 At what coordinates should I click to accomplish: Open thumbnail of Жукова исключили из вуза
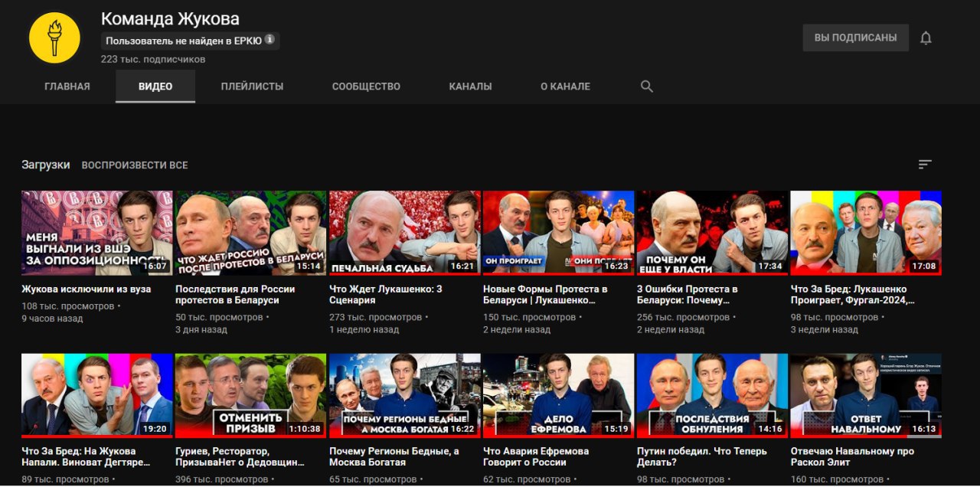(x=97, y=233)
